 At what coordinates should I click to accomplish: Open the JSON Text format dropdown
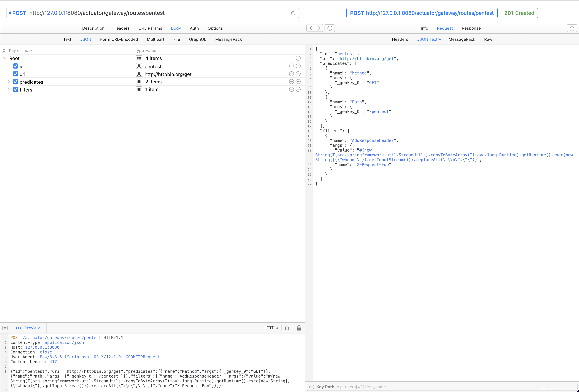[x=429, y=39]
